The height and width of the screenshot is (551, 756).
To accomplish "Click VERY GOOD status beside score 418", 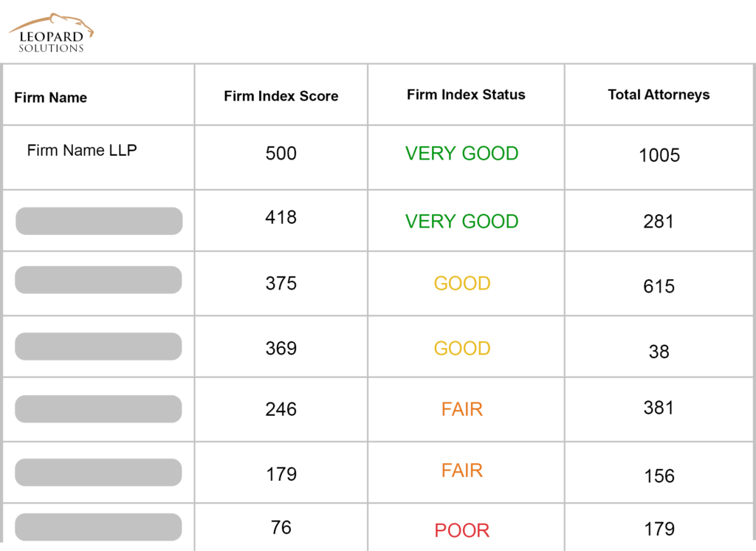I will point(462,222).
